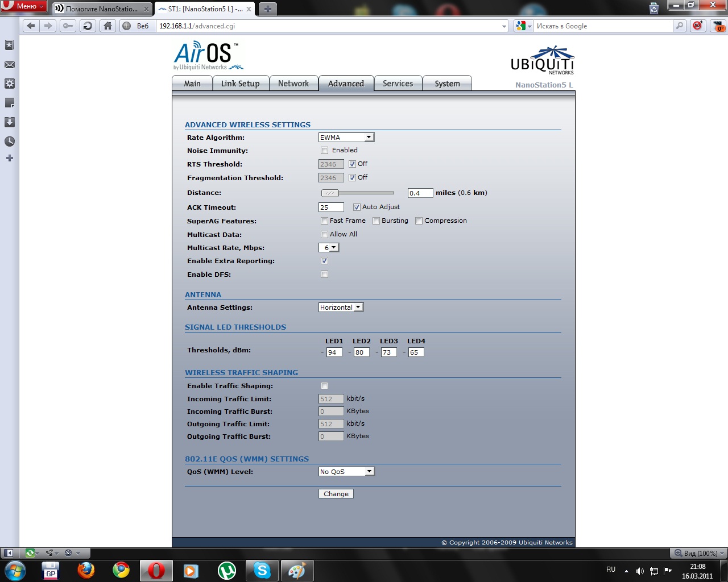Open the notes panel in Opera sidebar
This screenshot has height=582, width=728.
(10, 103)
